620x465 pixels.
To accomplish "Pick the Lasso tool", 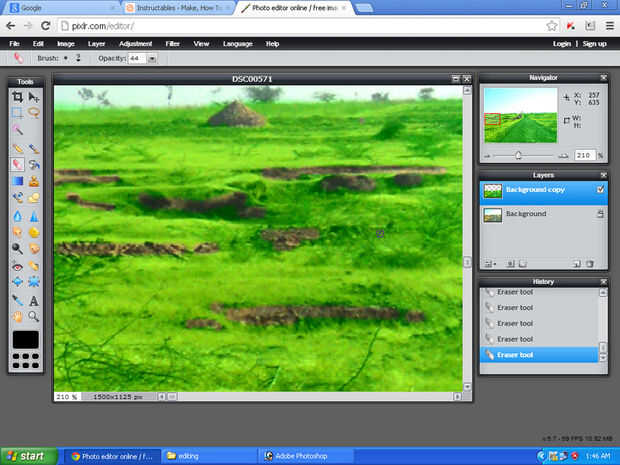I will (34, 113).
